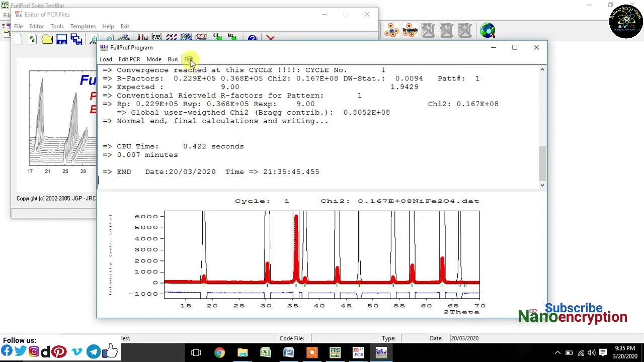Open Word from the taskbar
The image size is (644, 362).
tap(289, 352)
